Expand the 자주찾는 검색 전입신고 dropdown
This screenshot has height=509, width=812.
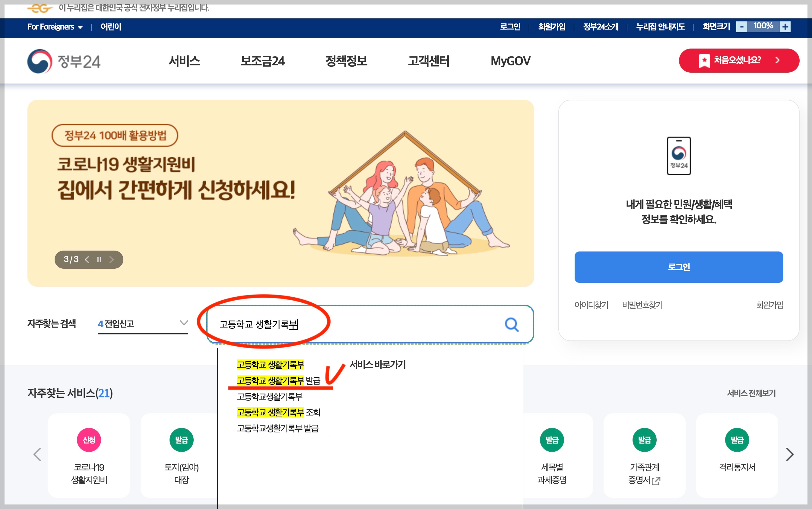point(143,324)
